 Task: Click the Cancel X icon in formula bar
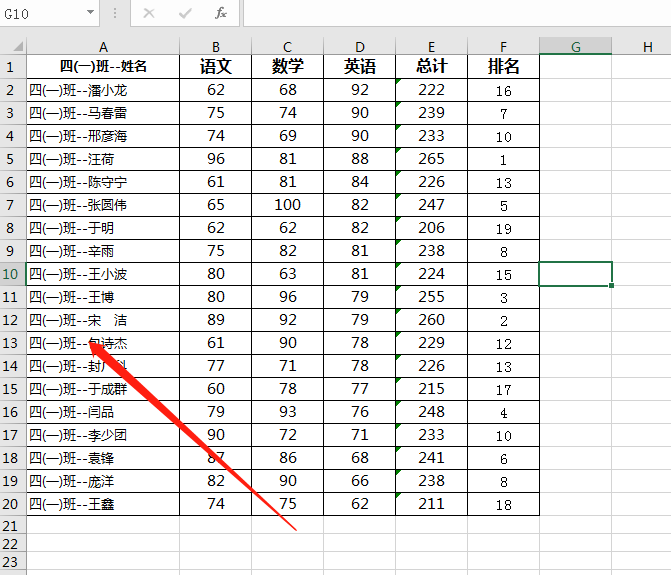click(x=149, y=13)
